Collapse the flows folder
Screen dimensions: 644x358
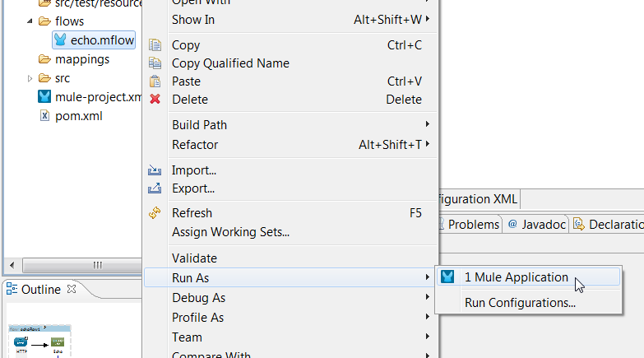[x=30, y=21]
